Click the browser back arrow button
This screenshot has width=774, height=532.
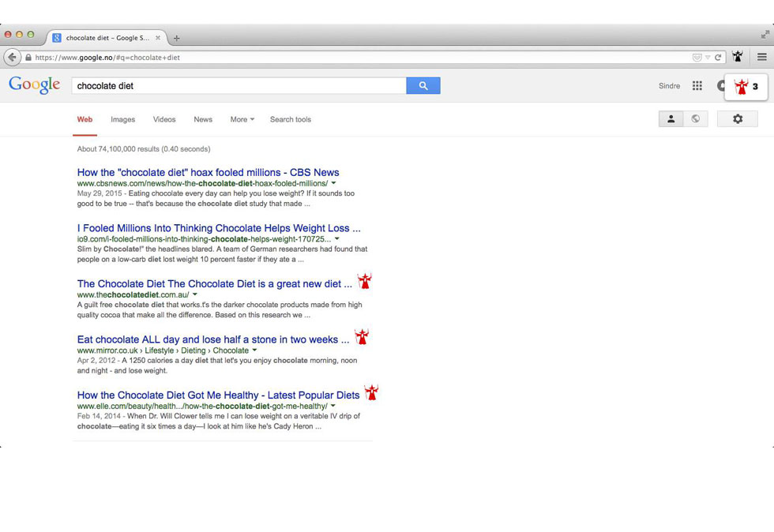click(x=13, y=58)
